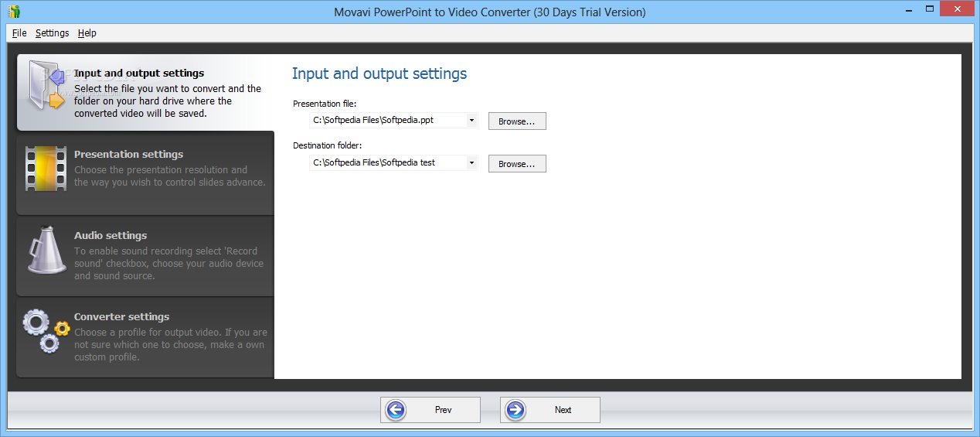Screen dimensions: 980x437
Task: Click the blue back arrow icon on Prev
Action: pos(396,410)
